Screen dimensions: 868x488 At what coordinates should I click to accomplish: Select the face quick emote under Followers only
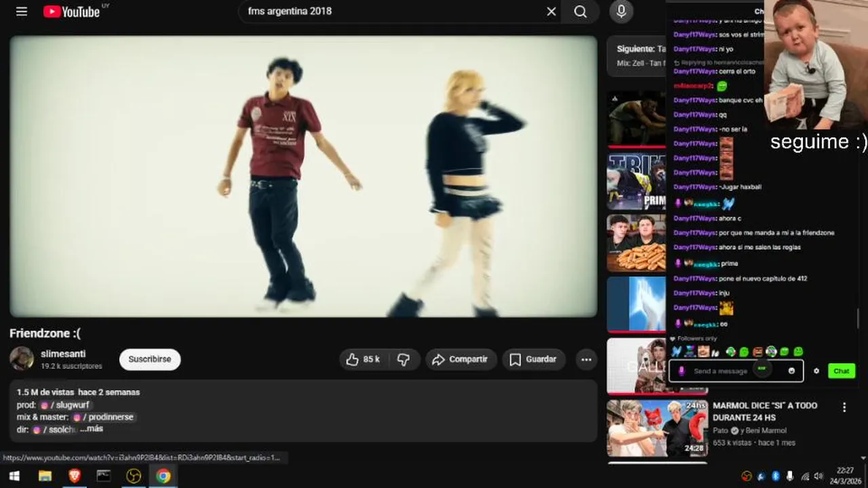coord(704,352)
